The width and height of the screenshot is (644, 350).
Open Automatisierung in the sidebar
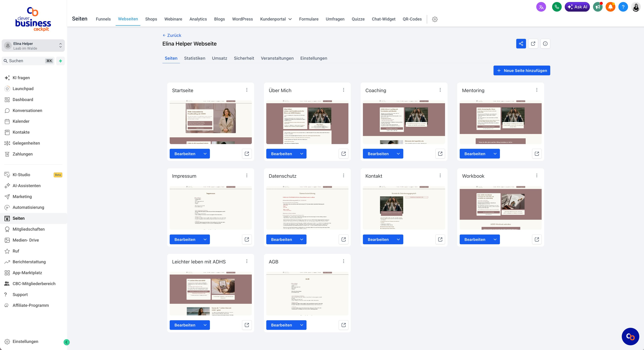(28, 207)
